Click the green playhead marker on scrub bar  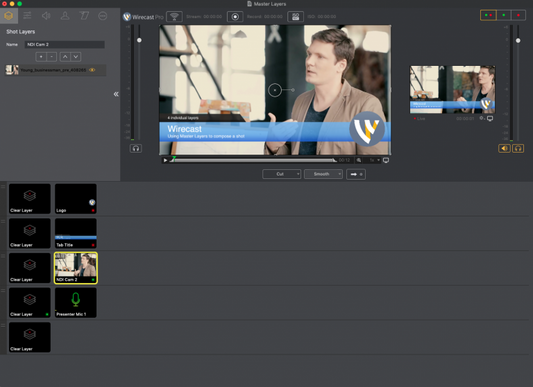tap(174, 158)
